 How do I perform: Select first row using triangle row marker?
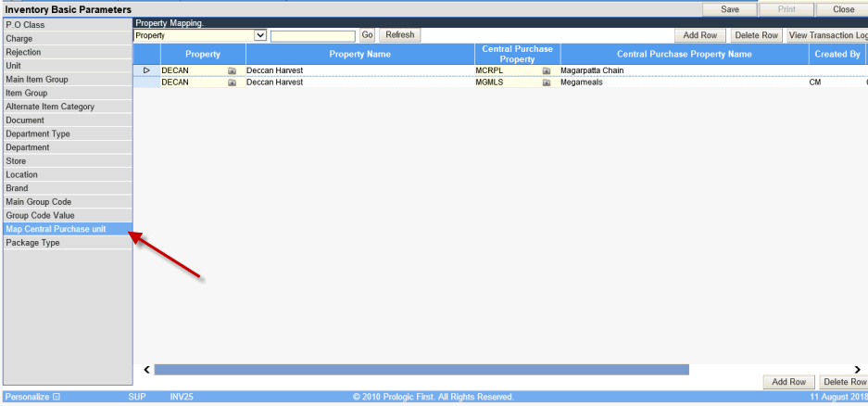point(146,70)
